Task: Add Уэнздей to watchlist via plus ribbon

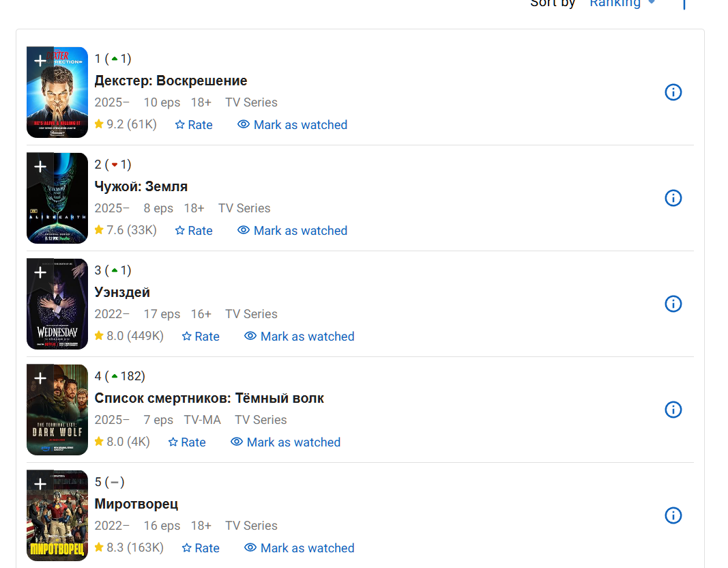Action: point(40,272)
